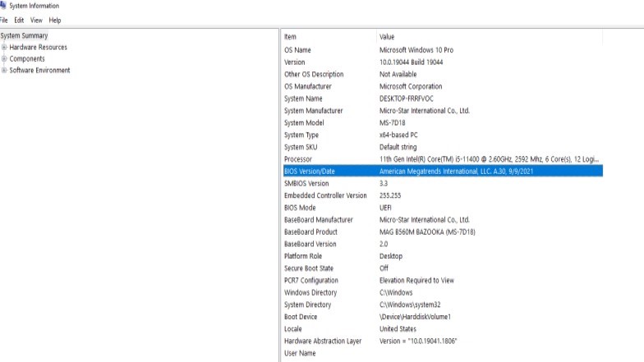Click the value Not Available
644x362 pixels.
pos(398,74)
